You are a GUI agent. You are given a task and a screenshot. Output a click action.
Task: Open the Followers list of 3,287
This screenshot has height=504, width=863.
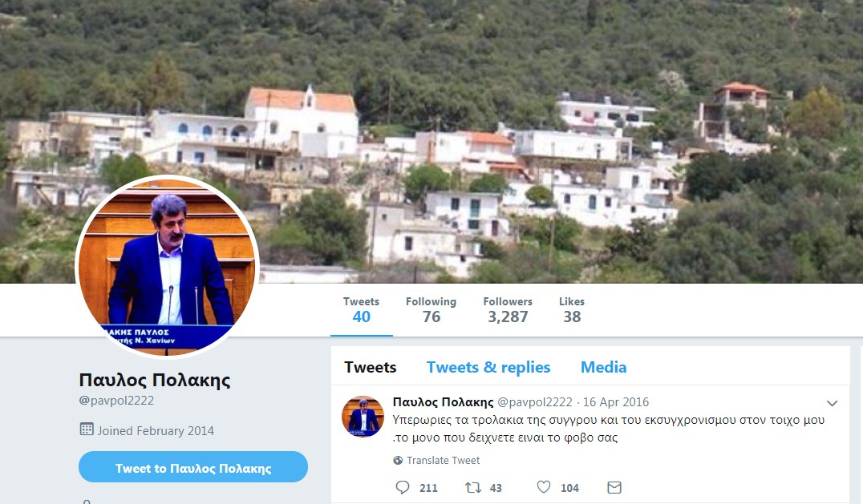tap(508, 311)
